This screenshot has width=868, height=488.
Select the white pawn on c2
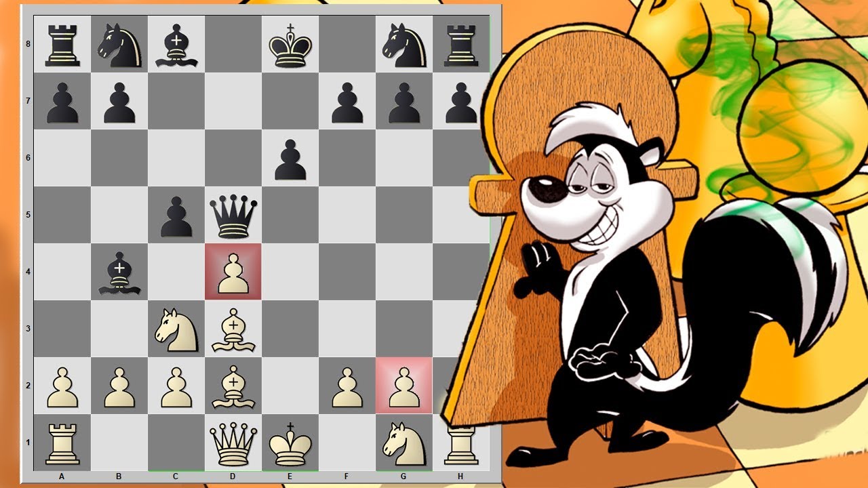point(176,386)
